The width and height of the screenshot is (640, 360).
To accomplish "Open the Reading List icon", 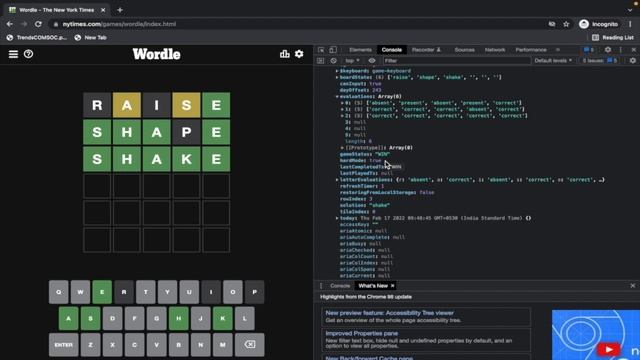I will coord(596,38).
